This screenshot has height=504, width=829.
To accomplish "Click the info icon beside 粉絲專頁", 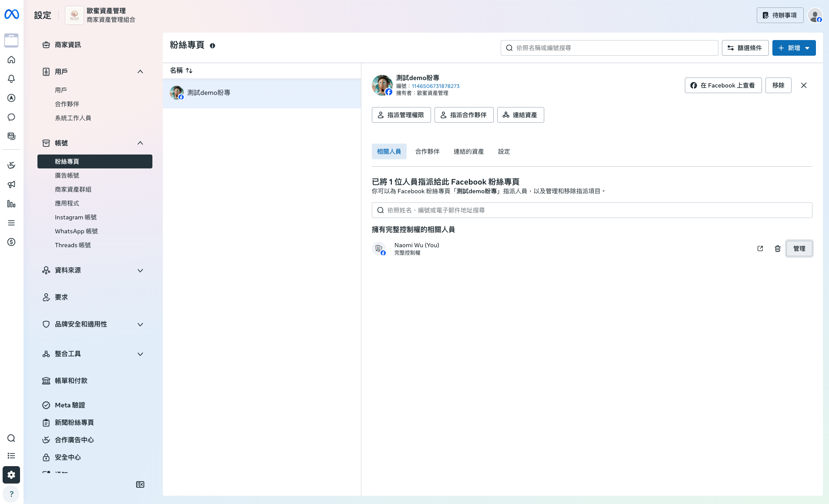I will click(x=212, y=46).
